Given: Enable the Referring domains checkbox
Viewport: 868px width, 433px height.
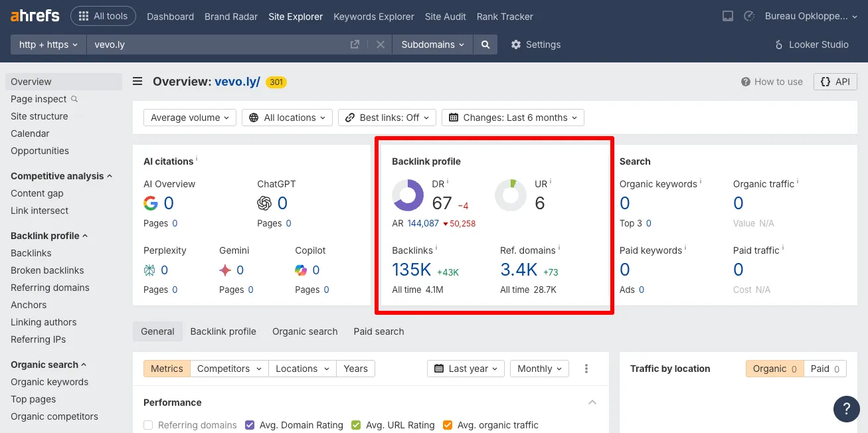Looking at the screenshot, I should 148,425.
